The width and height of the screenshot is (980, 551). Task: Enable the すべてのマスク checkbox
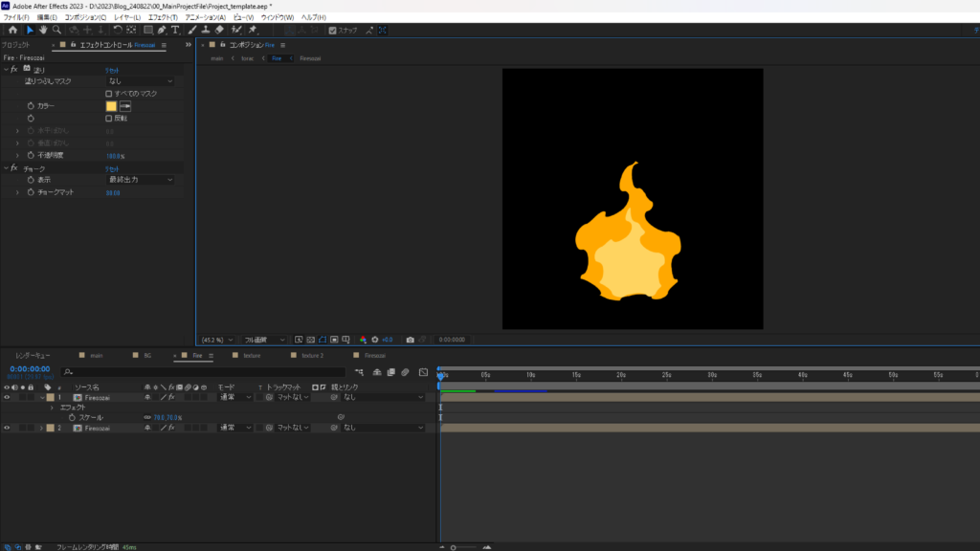109,94
